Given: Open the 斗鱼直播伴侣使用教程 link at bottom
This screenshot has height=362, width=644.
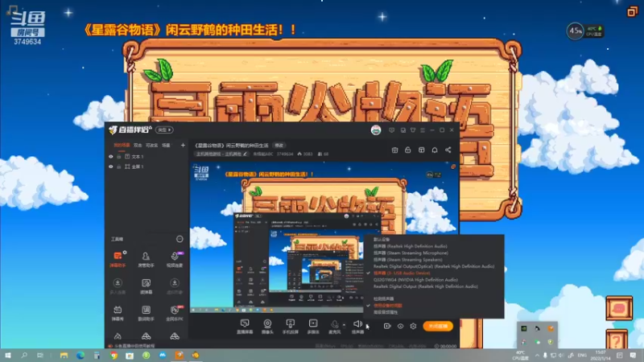Looking at the screenshot, I should (134, 346).
